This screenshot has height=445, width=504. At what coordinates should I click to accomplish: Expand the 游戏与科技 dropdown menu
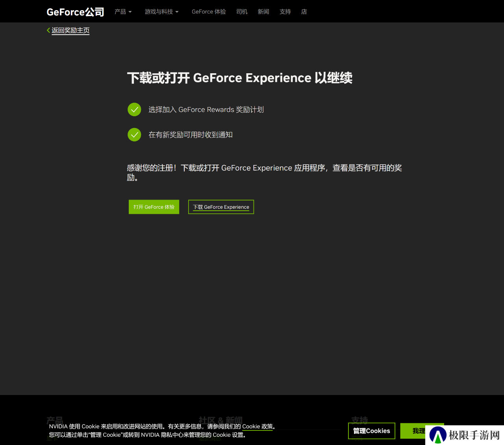coord(161,12)
